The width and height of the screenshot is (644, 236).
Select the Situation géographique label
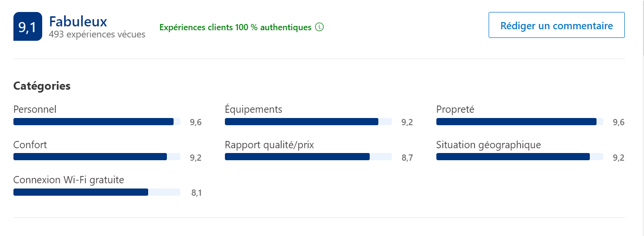489,145
